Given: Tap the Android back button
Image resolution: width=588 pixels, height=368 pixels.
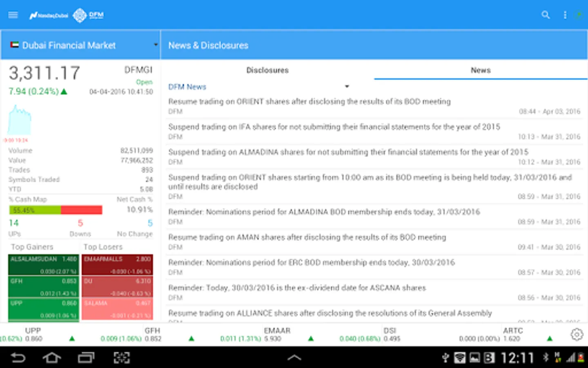Looking at the screenshot, I should tap(18, 358).
